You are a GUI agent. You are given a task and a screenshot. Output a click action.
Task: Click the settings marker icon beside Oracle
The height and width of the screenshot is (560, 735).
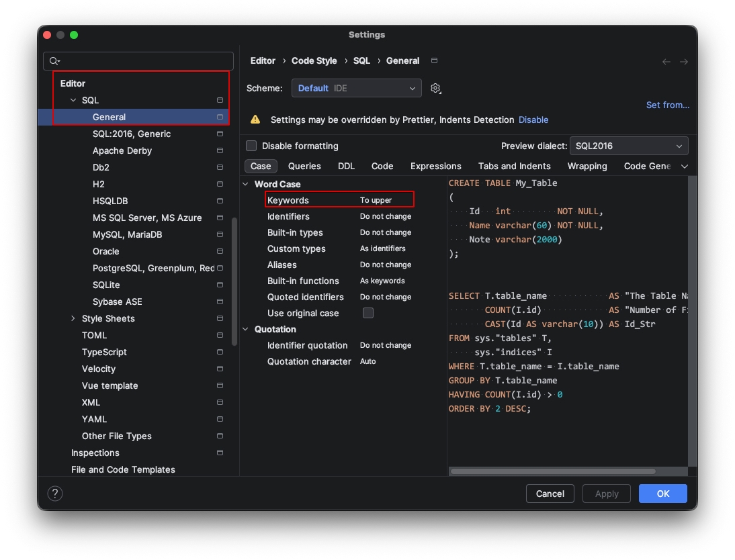click(x=220, y=251)
